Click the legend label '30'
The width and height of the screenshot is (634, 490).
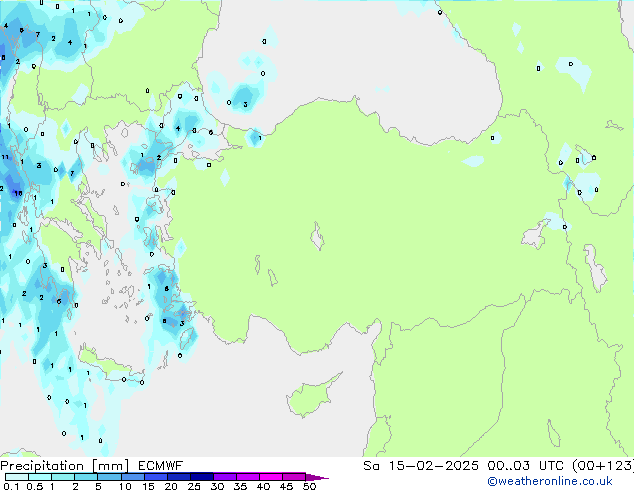click(217, 486)
